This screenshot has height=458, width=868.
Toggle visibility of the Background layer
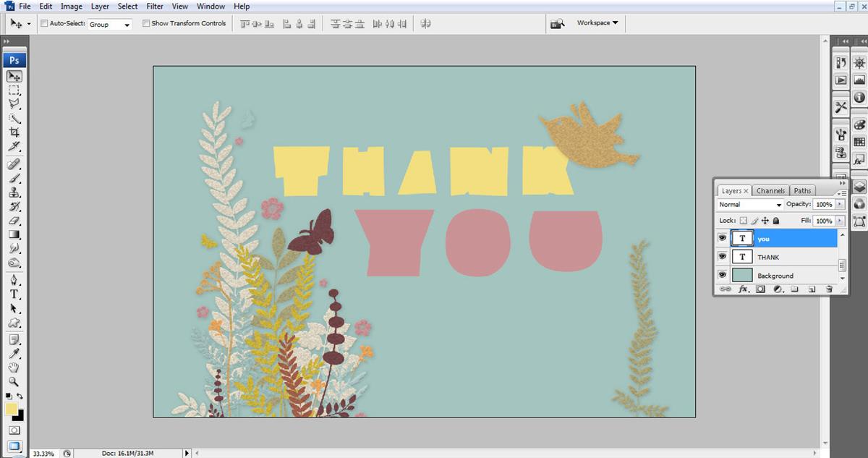pos(722,276)
